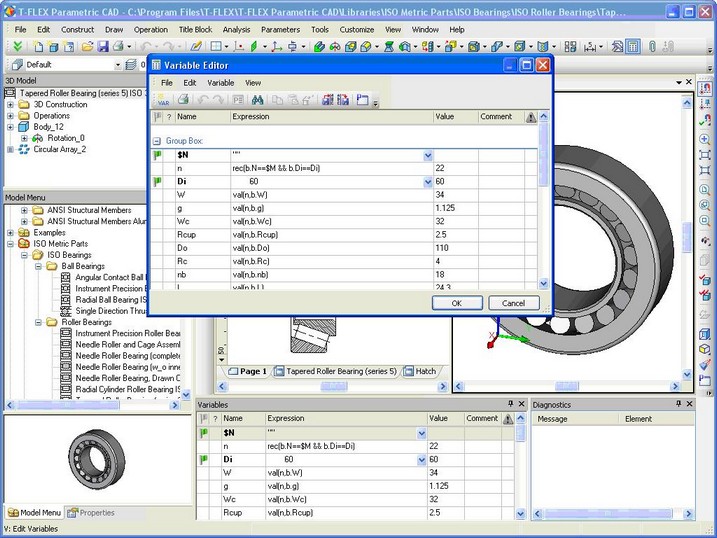Image resolution: width=717 pixels, height=538 pixels.
Task: Toggle green flag on Di row in Variable Editor
Action: 158,181
